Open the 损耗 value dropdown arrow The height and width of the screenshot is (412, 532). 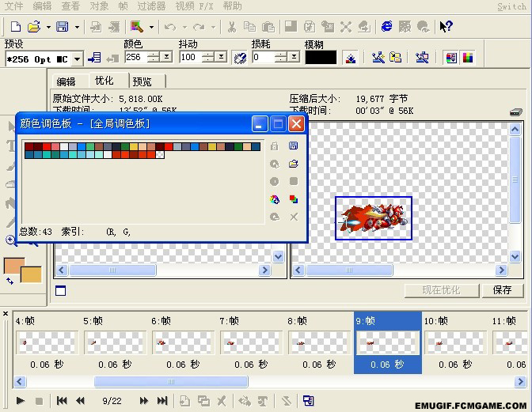[x=294, y=57]
